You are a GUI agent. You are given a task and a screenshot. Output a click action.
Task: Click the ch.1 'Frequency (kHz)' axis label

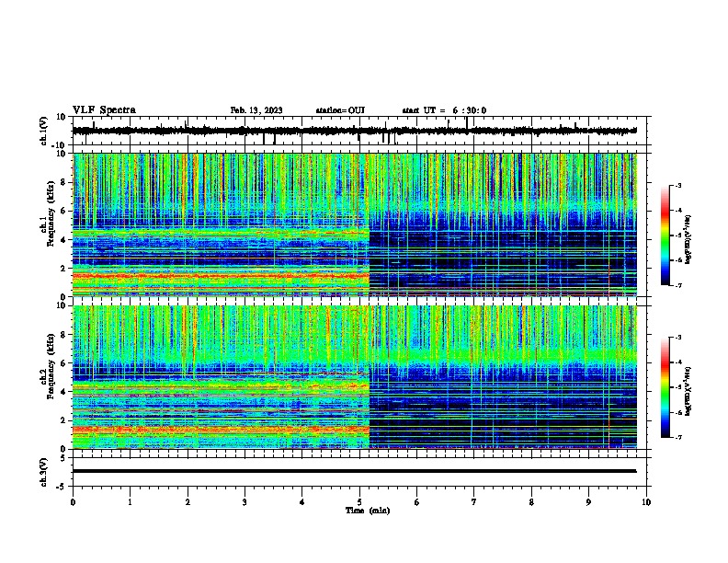(x=51, y=215)
